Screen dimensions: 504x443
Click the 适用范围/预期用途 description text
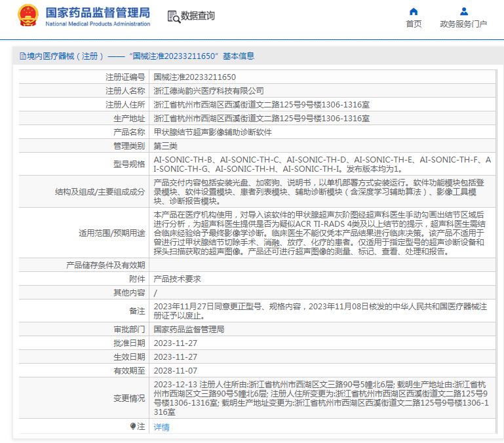click(x=319, y=233)
